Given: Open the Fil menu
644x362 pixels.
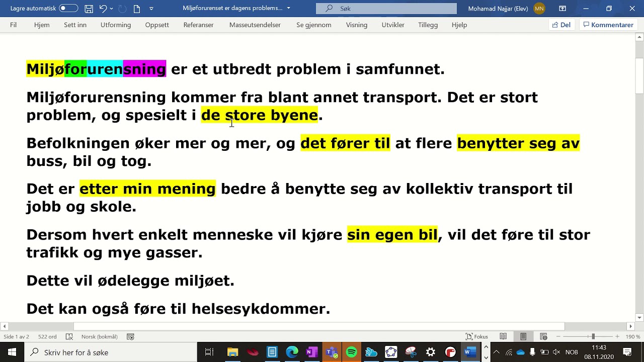Looking at the screenshot, I should [14, 25].
